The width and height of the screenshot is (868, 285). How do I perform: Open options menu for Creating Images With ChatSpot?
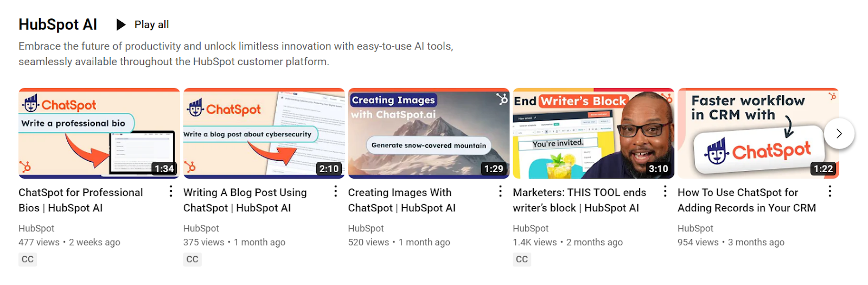500,191
